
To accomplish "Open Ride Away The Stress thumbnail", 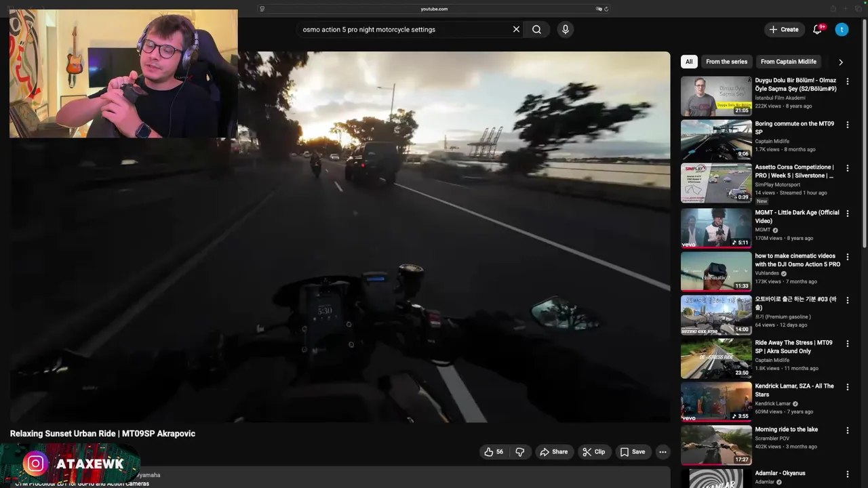I will (x=716, y=358).
